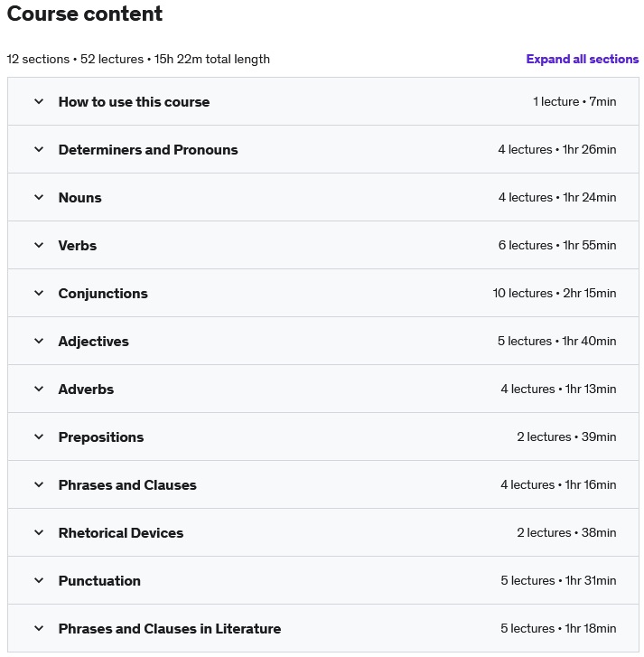Click the Adverbs section chevron

39,389
